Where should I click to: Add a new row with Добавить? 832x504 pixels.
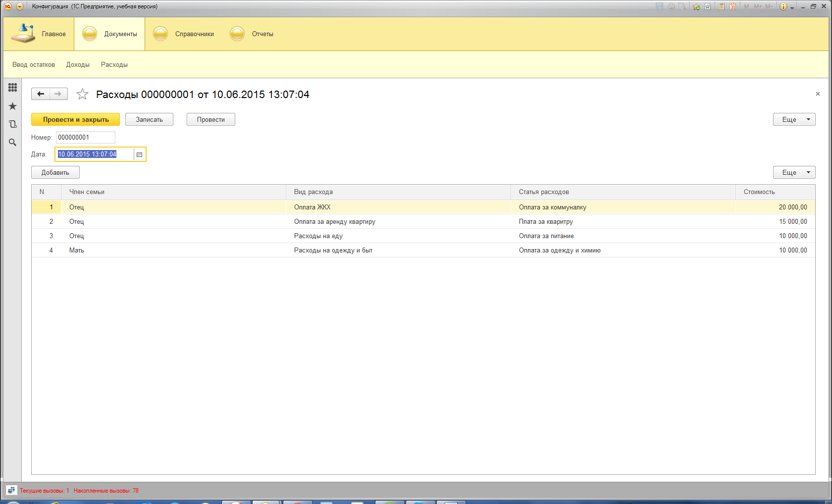pyautogui.click(x=55, y=172)
